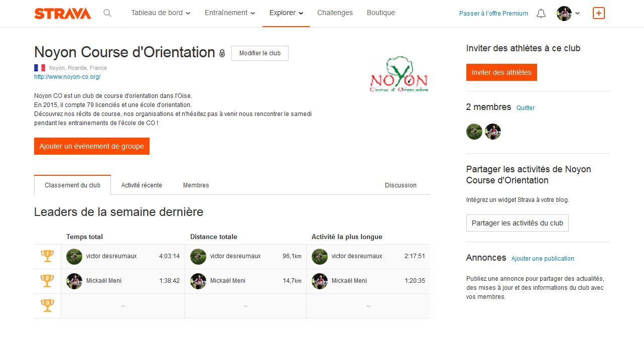Switch to the Activité récente tab
This screenshot has height=337, width=644.
click(142, 185)
